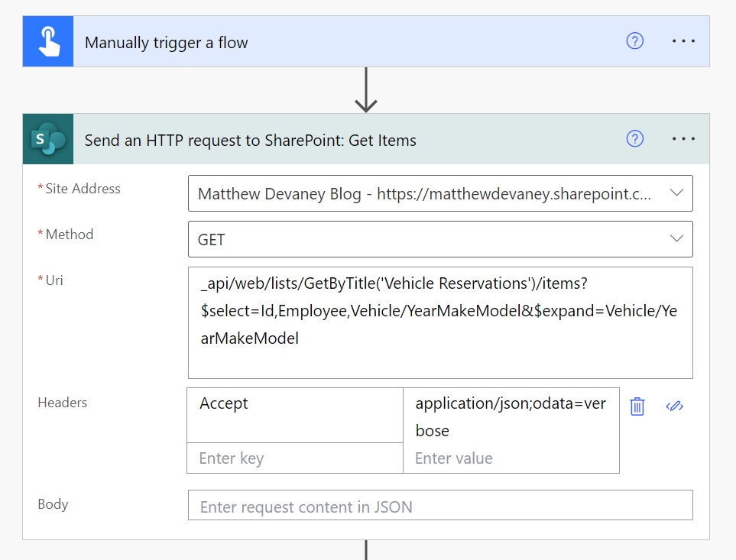Open ellipsis menu for Manually trigger a flow
736x560 pixels.
(x=683, y=41)
